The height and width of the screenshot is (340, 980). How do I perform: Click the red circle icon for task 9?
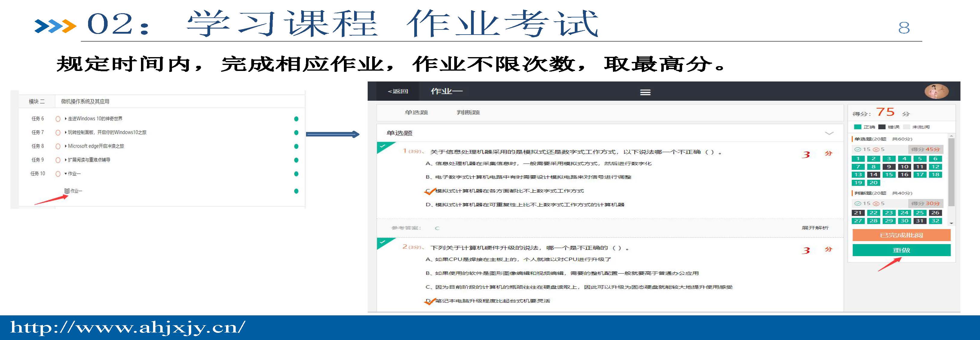pyautogui.click(x=58, y=160)
